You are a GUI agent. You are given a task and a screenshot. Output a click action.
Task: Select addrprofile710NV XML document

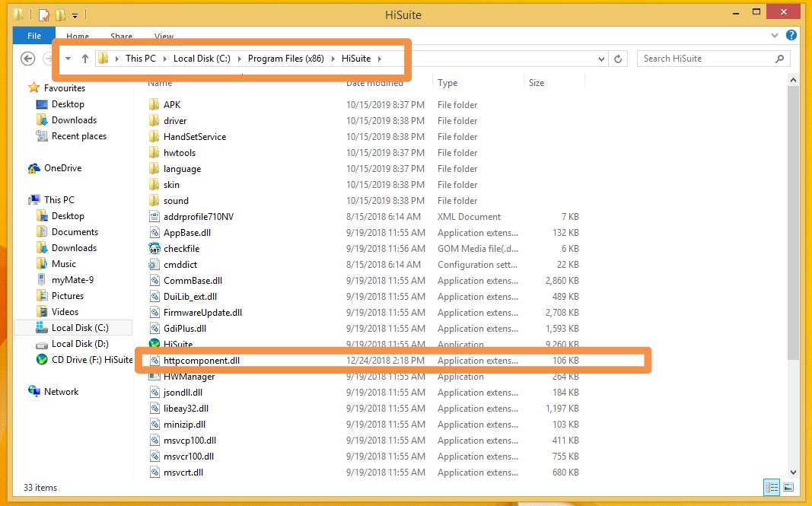point(199,217)
